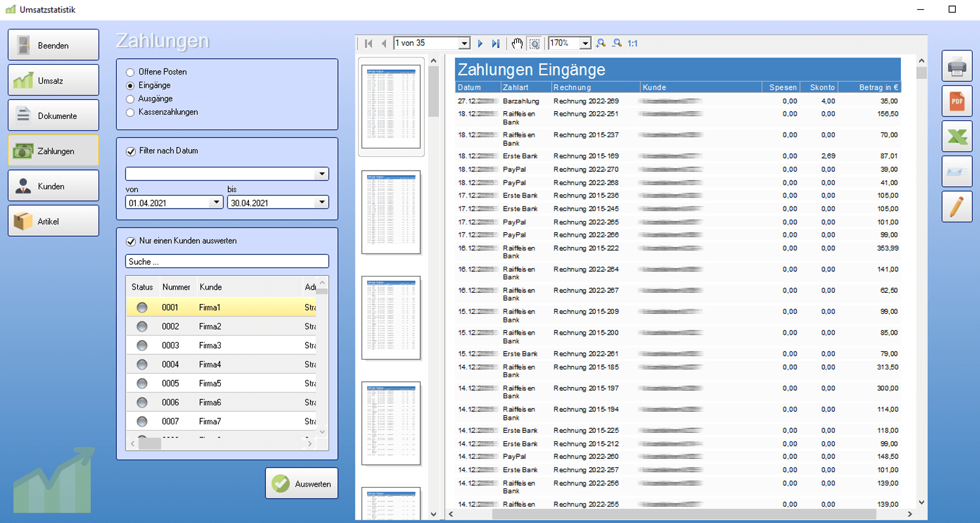Sort customer list by Nummer column

click(176, 287)
